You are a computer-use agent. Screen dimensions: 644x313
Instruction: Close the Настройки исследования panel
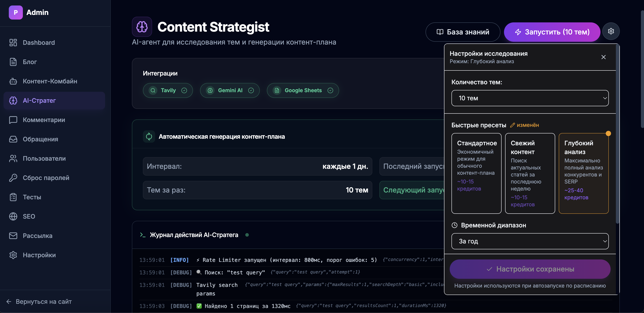point(603,57)
